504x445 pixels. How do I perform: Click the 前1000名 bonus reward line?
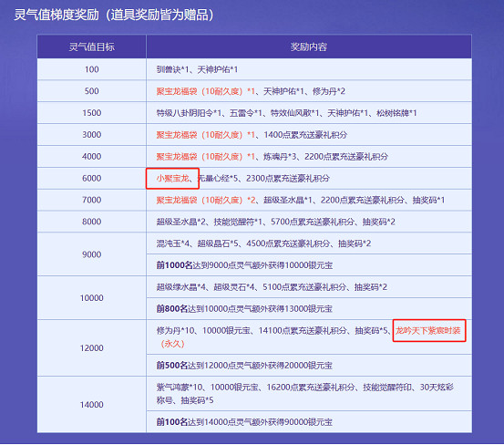(x=244, y=265)
